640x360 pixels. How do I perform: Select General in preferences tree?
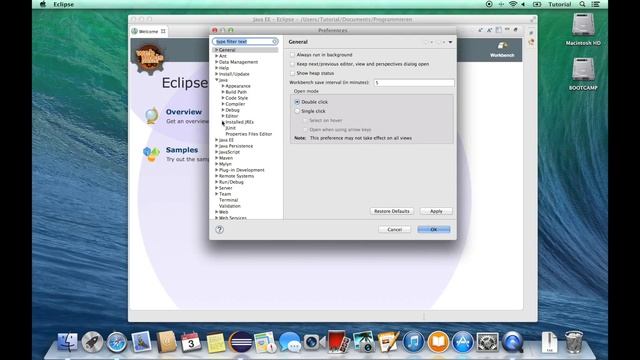coord(227,50)
